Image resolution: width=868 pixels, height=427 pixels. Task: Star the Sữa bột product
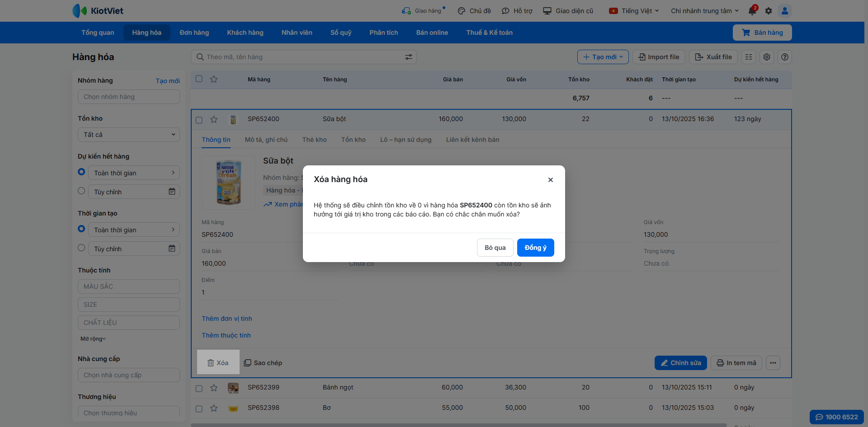pyautogui.click(x=214, y=119)
